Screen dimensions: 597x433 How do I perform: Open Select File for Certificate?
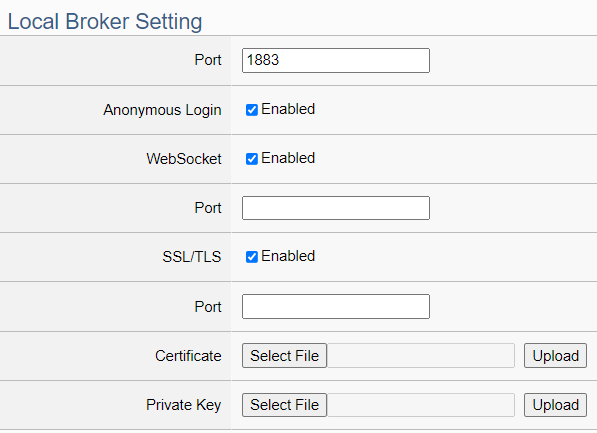point(284,356)
